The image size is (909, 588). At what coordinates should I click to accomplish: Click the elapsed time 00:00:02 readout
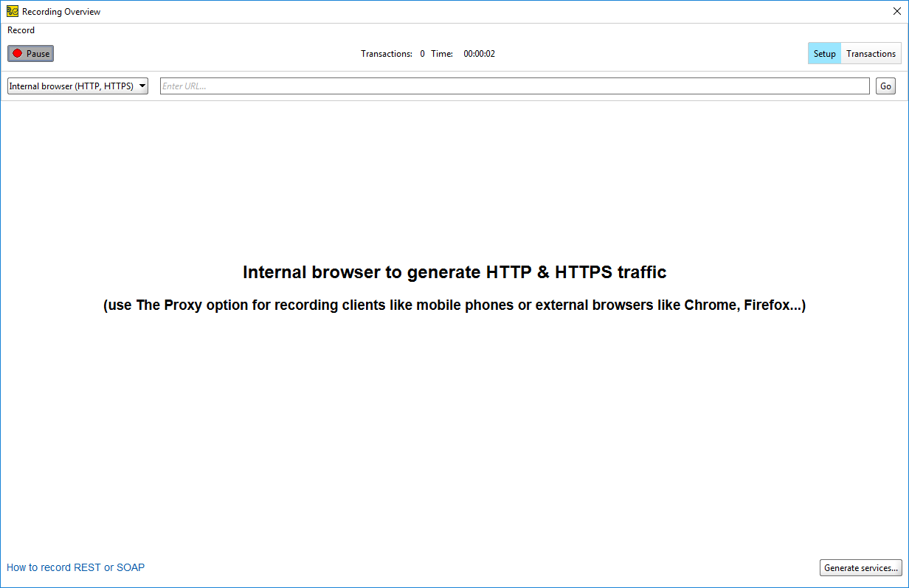tap(479, 54)
